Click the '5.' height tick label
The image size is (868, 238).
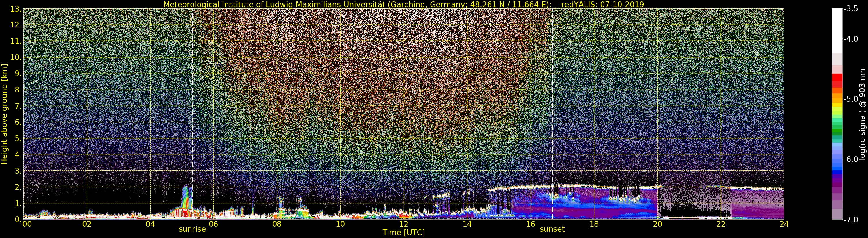[x=18, y=138]
